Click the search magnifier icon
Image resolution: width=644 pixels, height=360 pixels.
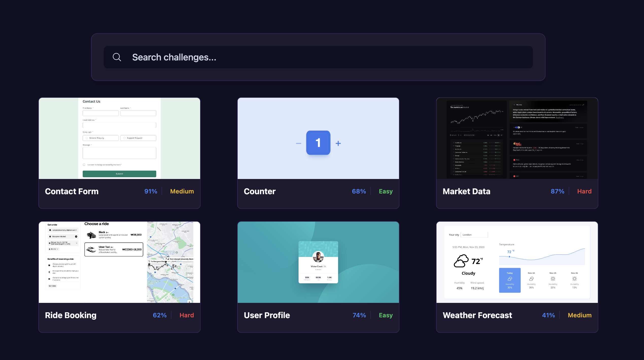(117, 57)
